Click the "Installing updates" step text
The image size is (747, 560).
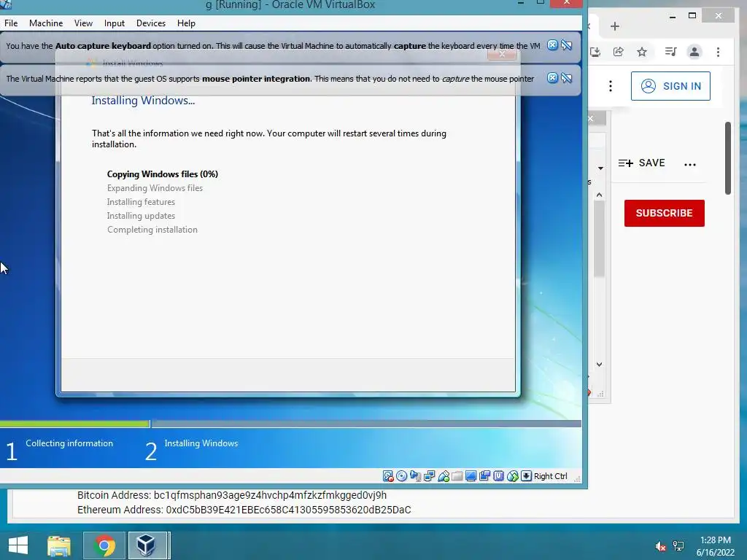click(x=141, y=216)
